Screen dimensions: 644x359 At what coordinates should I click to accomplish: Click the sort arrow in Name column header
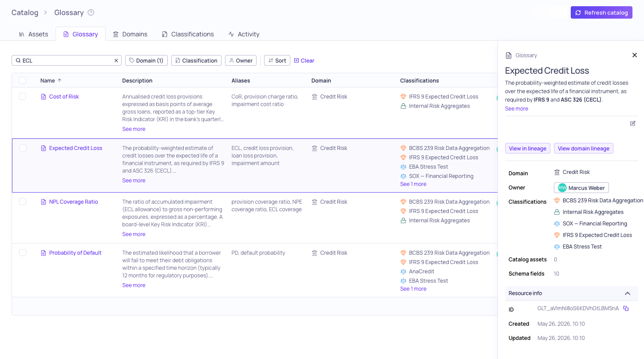59,80
